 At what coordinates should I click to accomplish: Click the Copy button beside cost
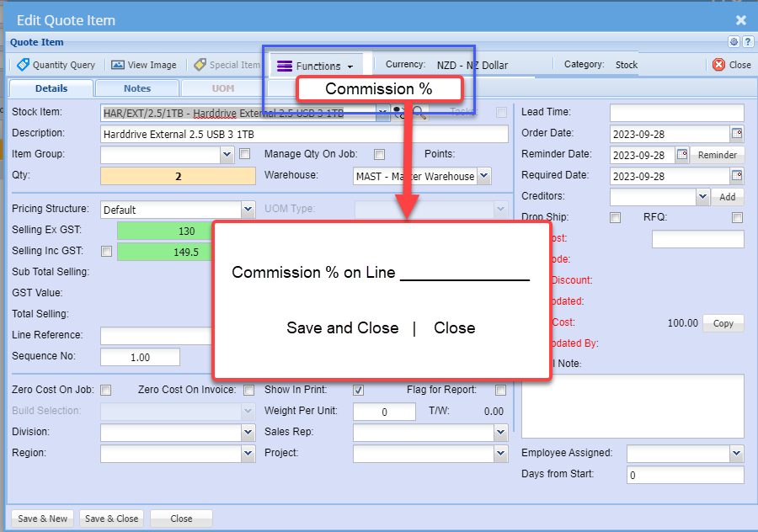723,323
